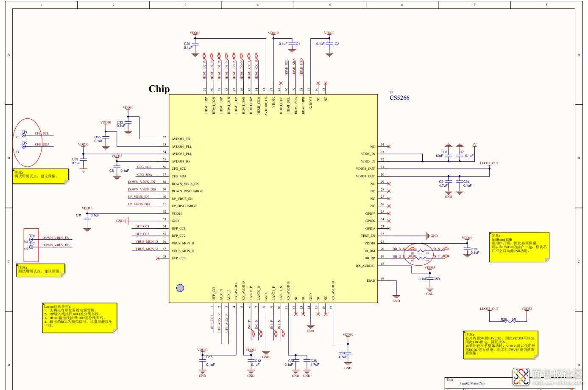Click test point TP1 symbol
588x390 pixels.
(24, 136)
